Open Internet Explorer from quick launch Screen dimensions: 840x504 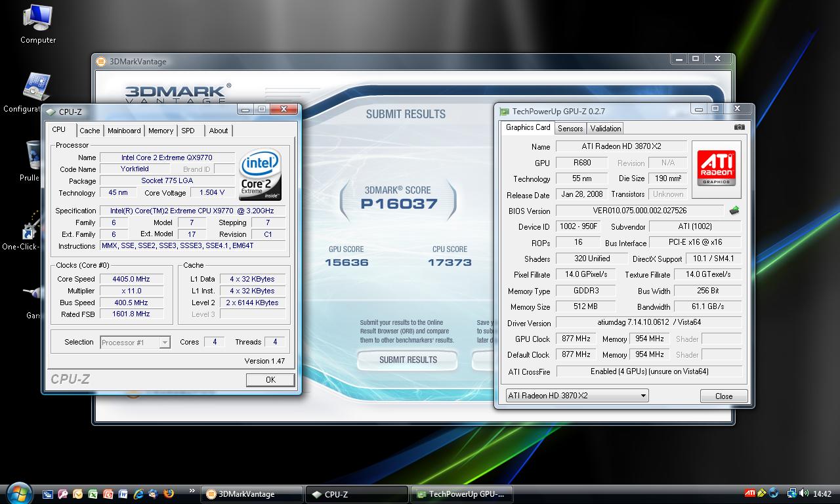(x=138, y=494)
